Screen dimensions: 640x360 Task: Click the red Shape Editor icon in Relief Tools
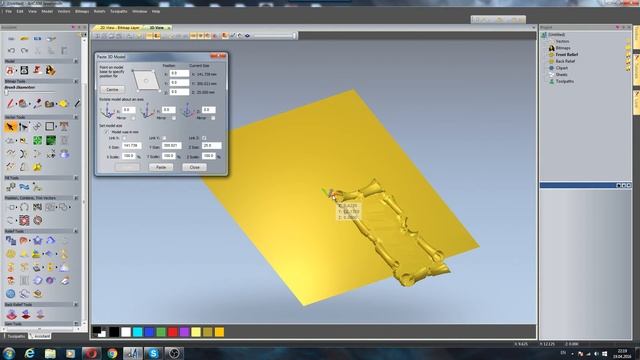pos(24,241)
